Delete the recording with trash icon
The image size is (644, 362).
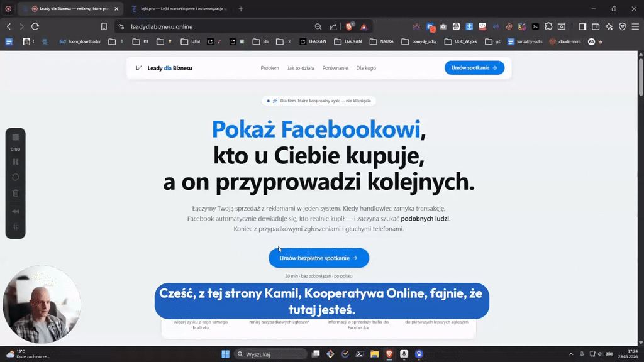[x=16, y=194]
